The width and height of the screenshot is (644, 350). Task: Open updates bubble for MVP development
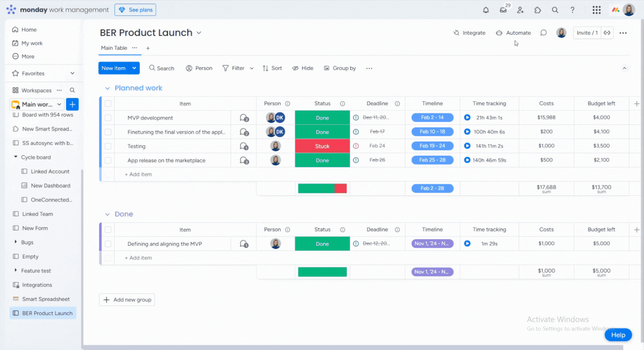pyautogui.click(x=244, y=118)
